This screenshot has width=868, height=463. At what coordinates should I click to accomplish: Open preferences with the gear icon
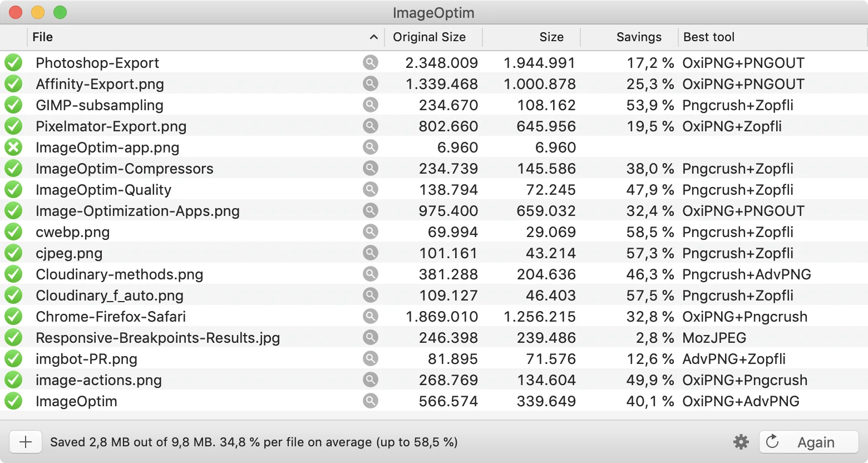point(741,442)
